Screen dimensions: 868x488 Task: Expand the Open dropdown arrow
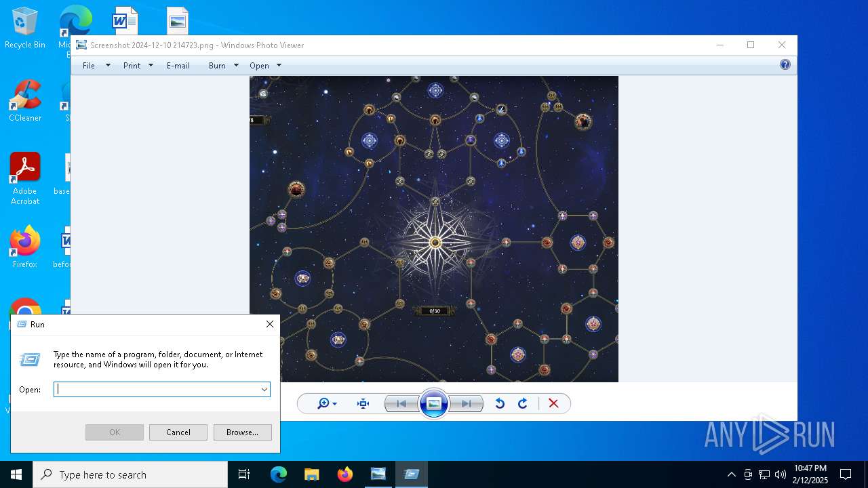tap(279, 65)
